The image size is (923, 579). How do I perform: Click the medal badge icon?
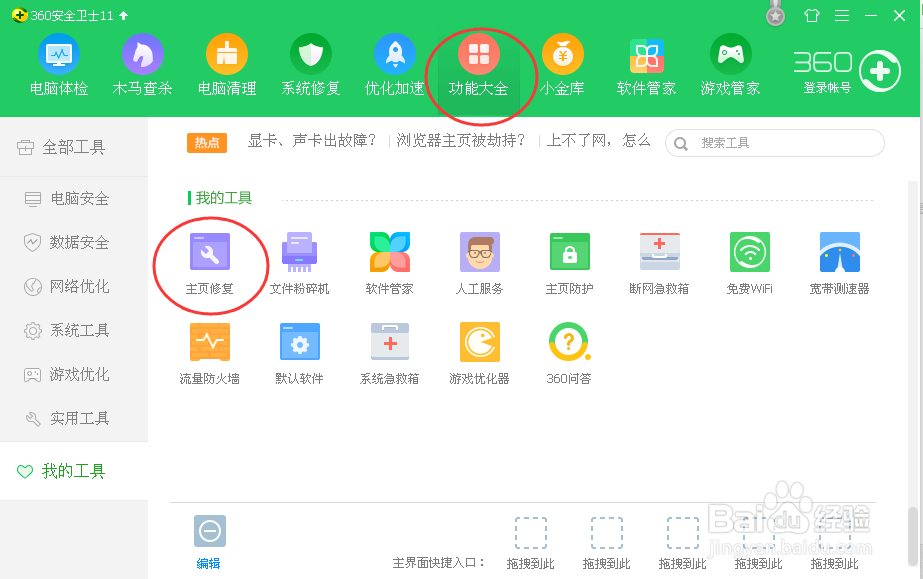click(775, 14)
